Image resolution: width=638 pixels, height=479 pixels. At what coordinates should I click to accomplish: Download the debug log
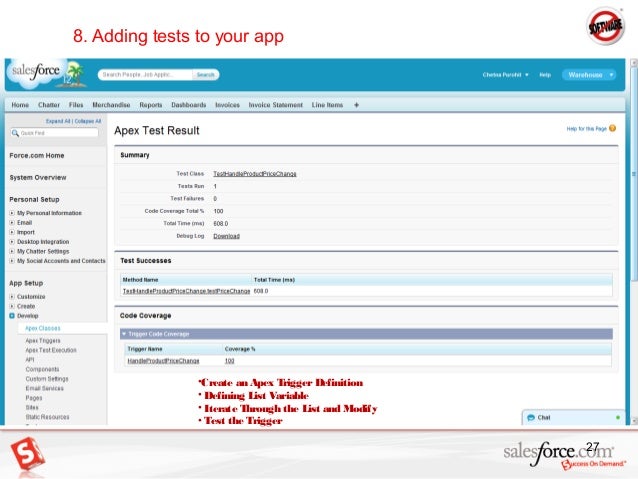(226, 236)
